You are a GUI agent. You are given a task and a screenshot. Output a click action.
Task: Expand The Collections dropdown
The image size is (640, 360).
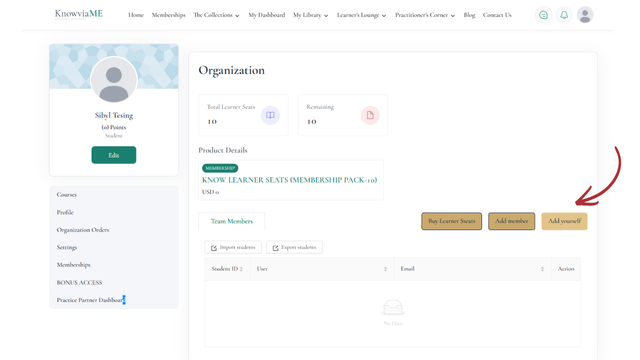tap(216, 15)
